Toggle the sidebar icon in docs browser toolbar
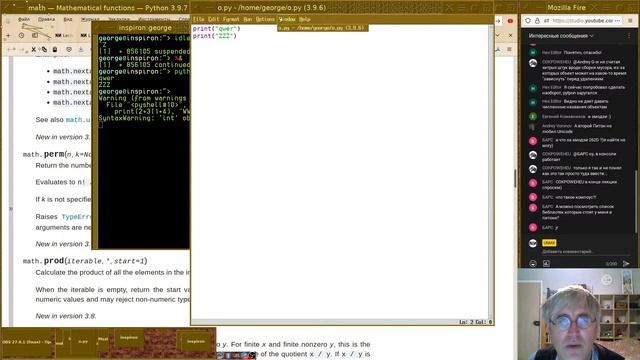The image size is (640, 360). tap(35, 36)
